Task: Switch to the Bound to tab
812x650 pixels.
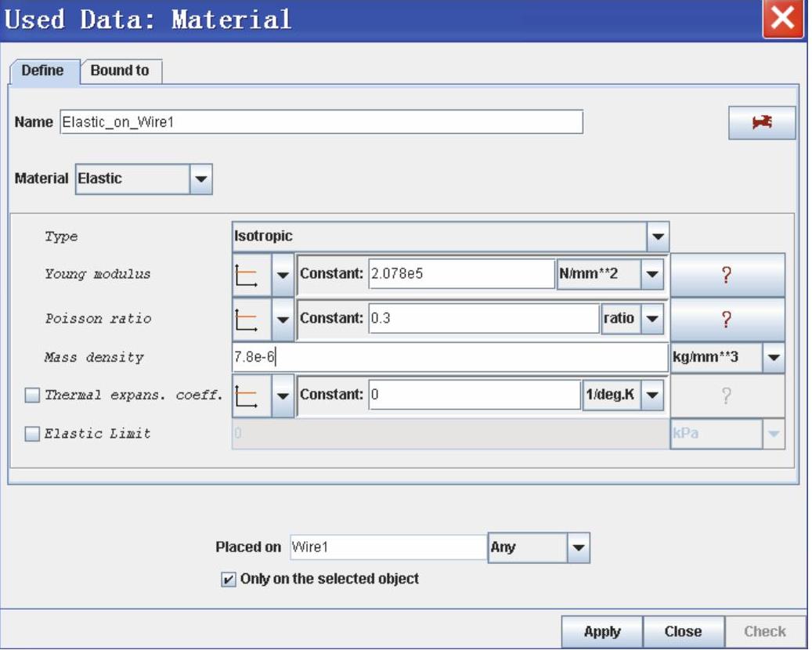Action: pyautogui.click(x=120, y=70)
